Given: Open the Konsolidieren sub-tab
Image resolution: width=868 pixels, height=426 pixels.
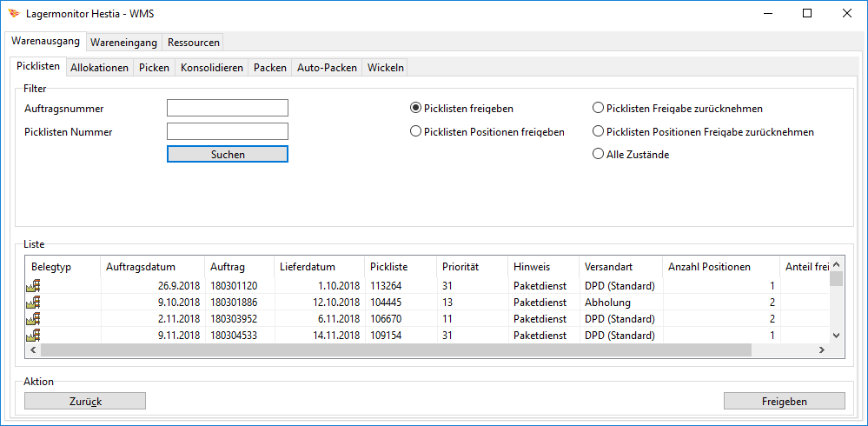Looking at the screenshot, I should coord(212,68).
